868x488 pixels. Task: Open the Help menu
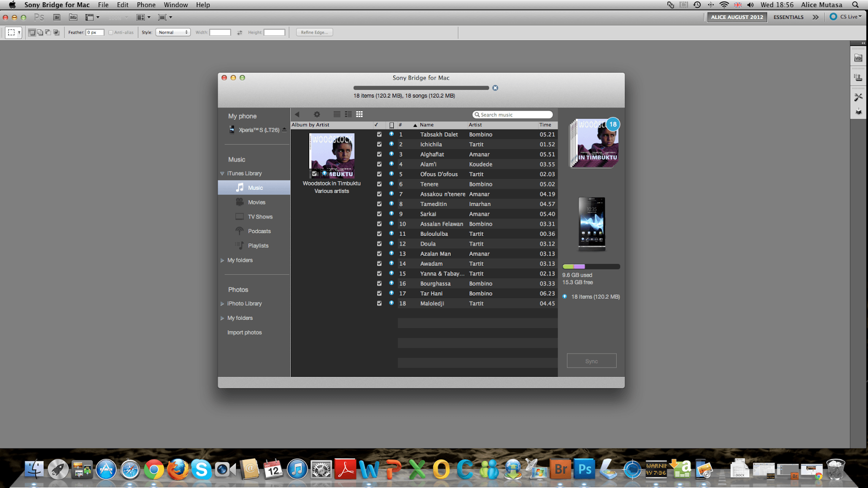point(203,5)
